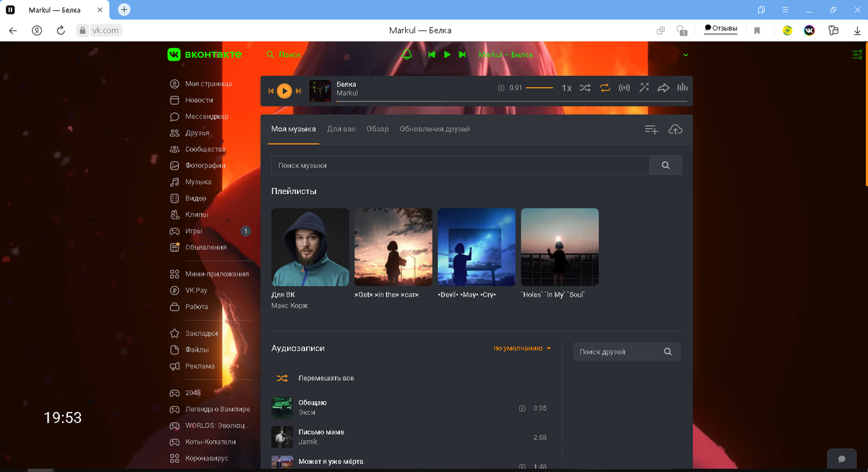Image resolution: width=868 pixels, height=472 pixels.
Task: Click the Поиск музыки field
Action: 460,166
